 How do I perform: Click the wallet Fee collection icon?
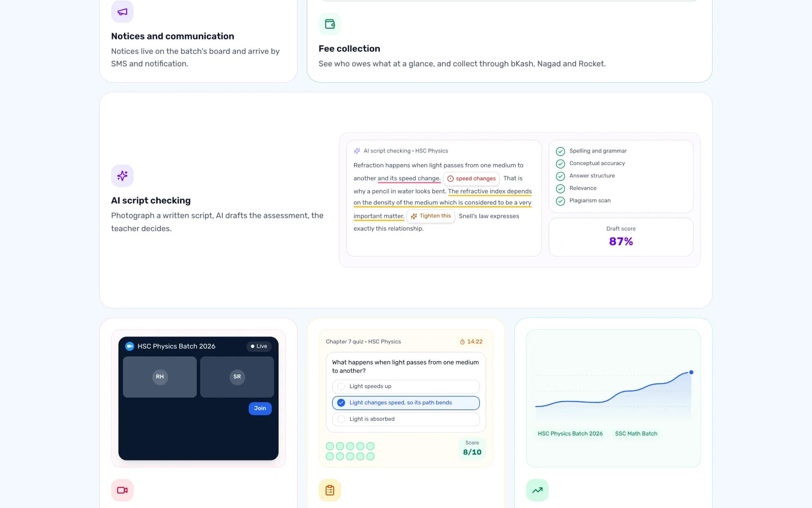click(x=329, y=24)
